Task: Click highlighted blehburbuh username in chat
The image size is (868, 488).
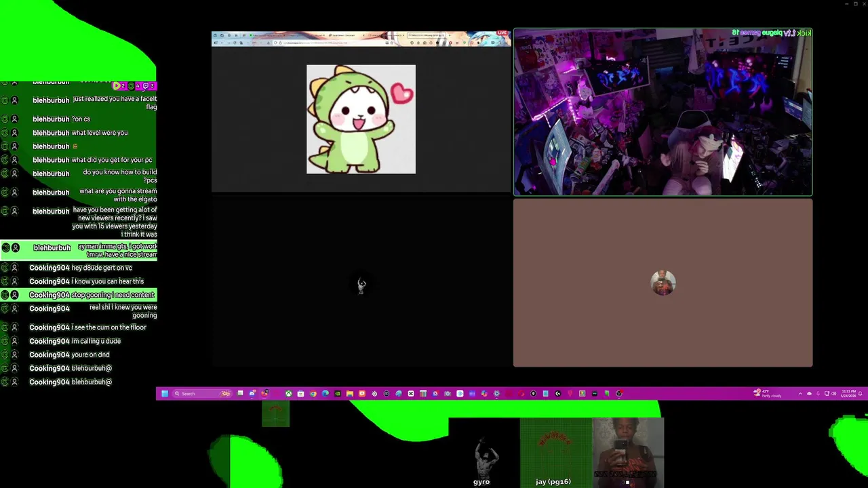Action: [x=52, y=248]
